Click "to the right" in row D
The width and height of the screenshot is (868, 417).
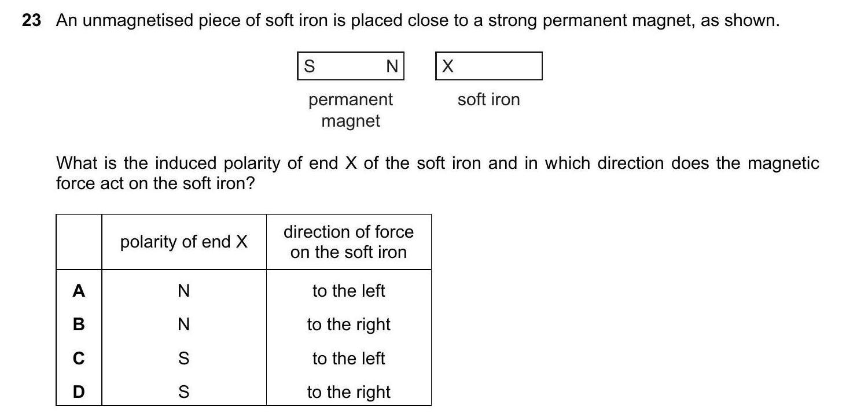click(x=348, y=392)
